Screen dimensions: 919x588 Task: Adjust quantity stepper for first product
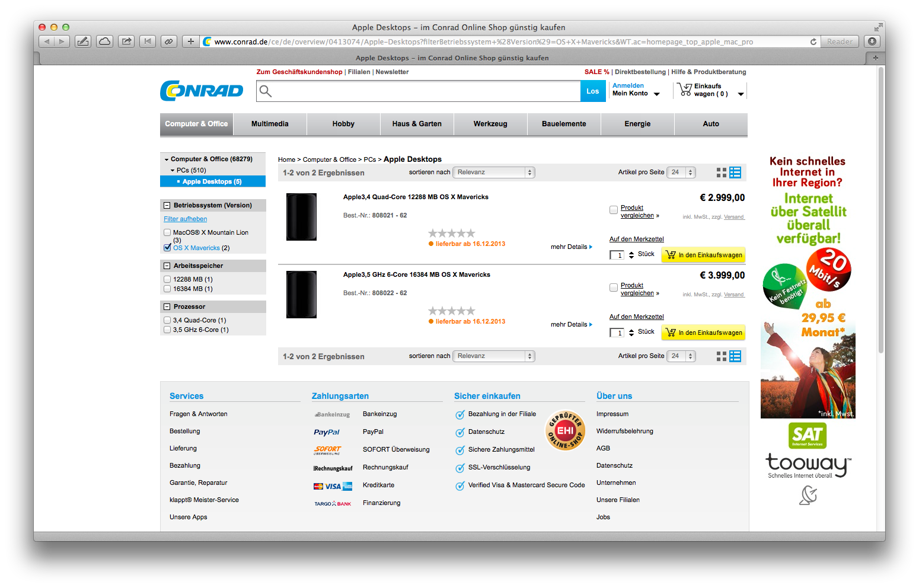(631, 255)
